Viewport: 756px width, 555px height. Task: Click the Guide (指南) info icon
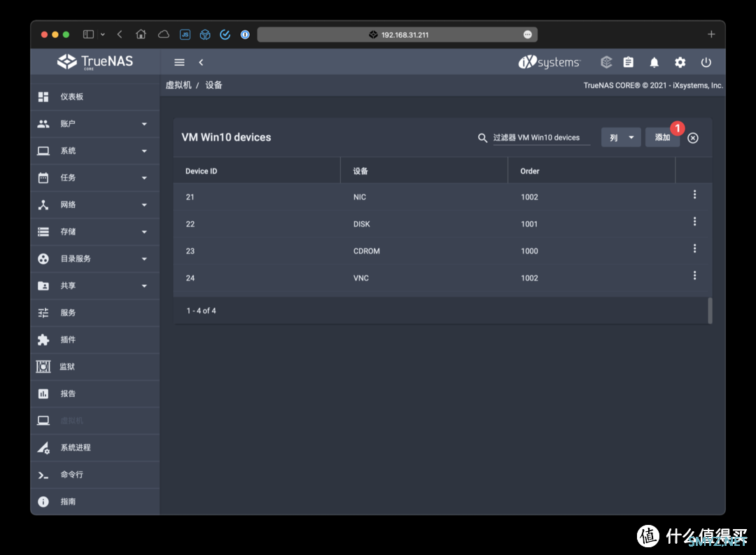tap(43, 502)
